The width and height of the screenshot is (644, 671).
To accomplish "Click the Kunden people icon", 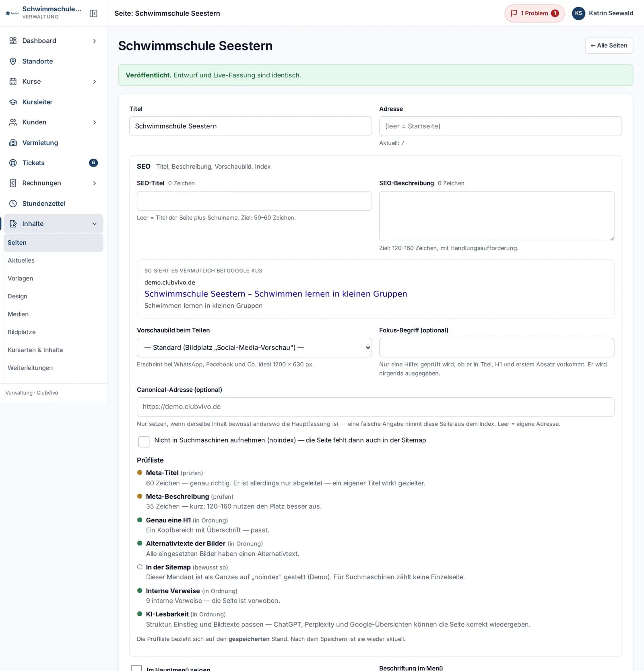I will (13, 122).
